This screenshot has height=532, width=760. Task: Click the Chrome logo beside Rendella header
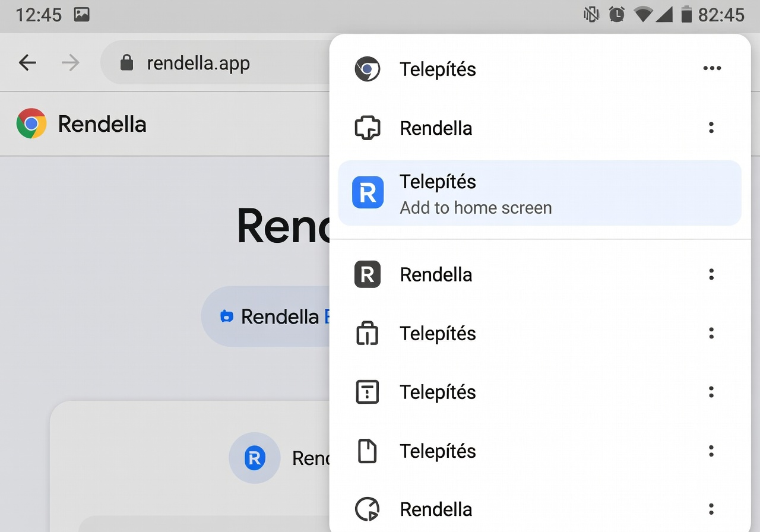31,123
